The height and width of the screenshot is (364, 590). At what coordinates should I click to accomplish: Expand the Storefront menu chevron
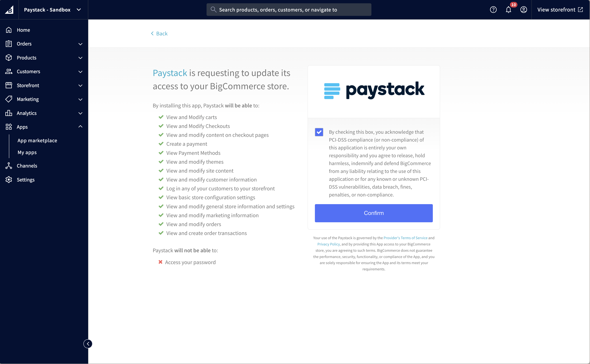(x=80, y=85)
